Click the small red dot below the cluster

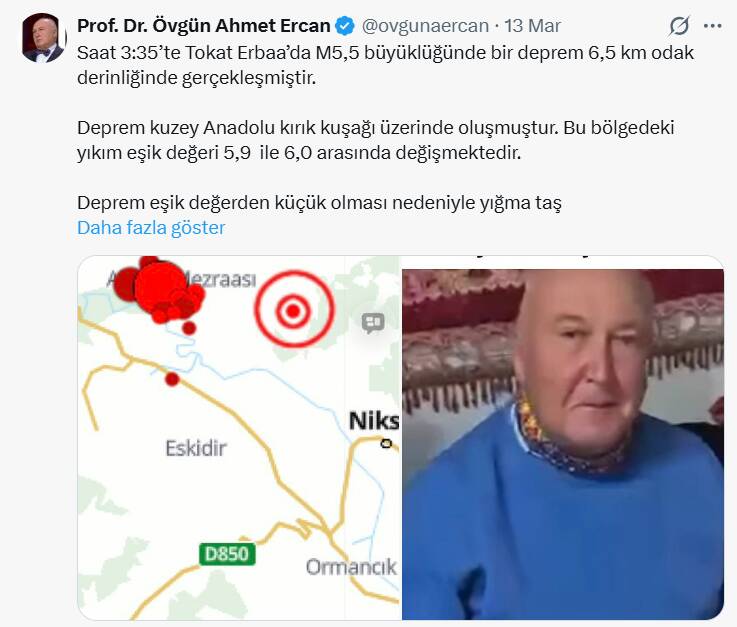[x=189, y=328]
